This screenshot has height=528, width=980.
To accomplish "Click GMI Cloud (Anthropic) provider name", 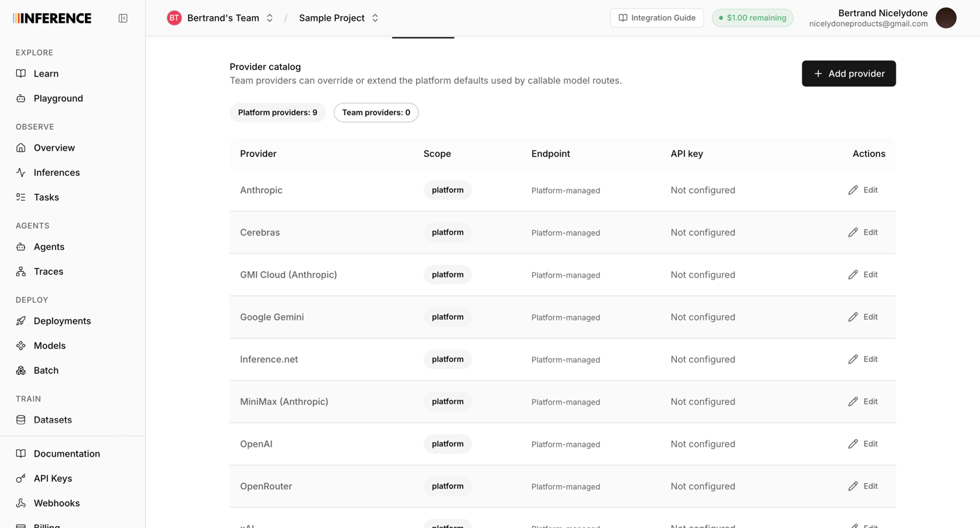I will pyautogui.click(x=288, y=274).
